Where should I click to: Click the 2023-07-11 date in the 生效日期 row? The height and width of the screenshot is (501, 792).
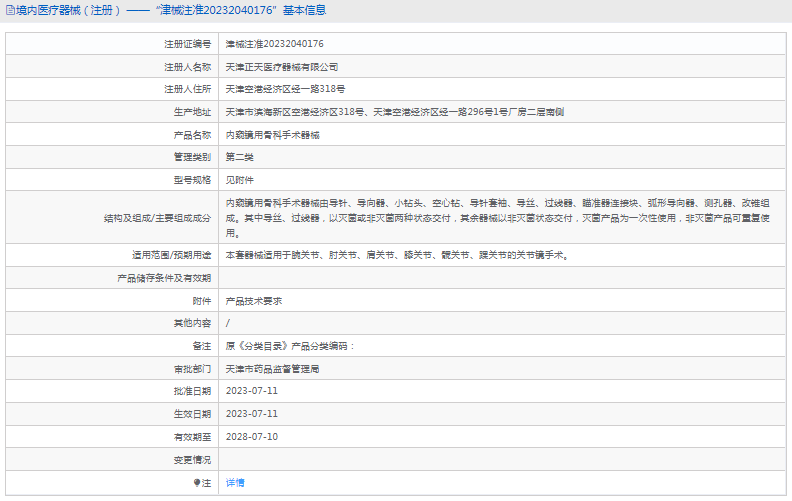(x=252, y=414)
